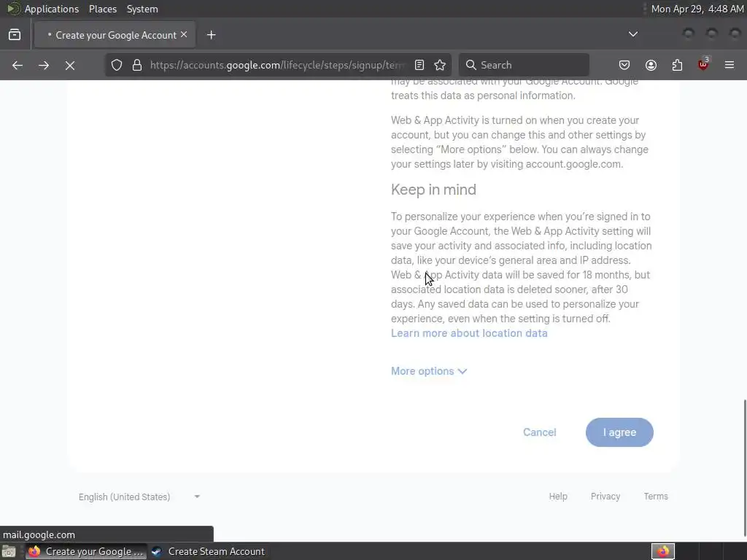
Task: Open the Extensions puzzle icon
Action: tap(677, 65)
